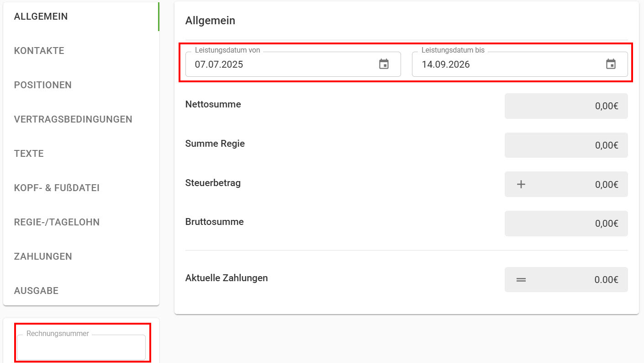Click the Bruttosumme label

214,222
